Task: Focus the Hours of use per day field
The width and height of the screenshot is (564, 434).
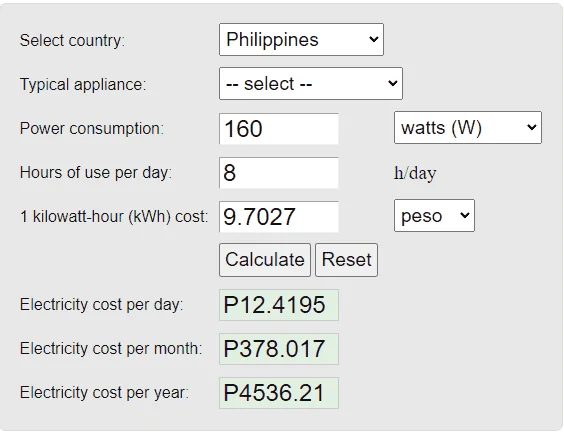Action: click(x=279, y=173)
